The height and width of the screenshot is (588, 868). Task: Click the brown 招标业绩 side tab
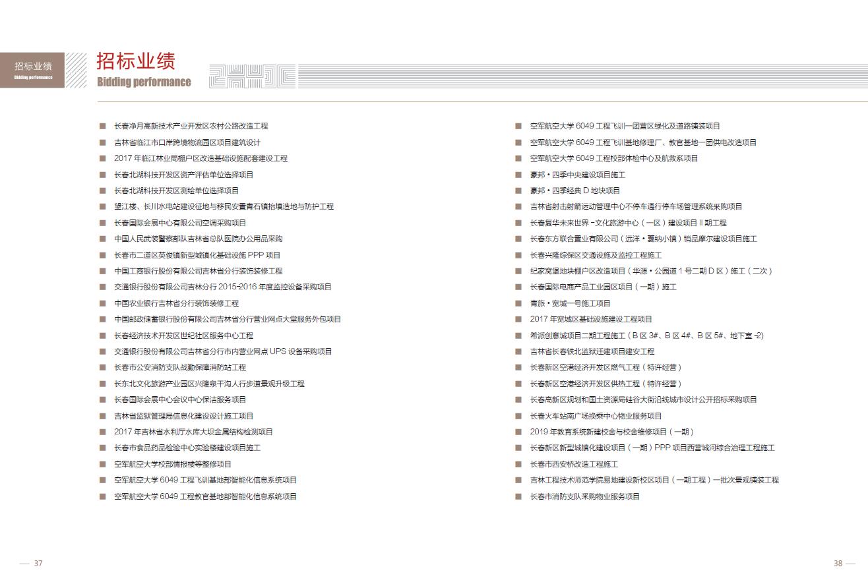click(x=33, y=69)
